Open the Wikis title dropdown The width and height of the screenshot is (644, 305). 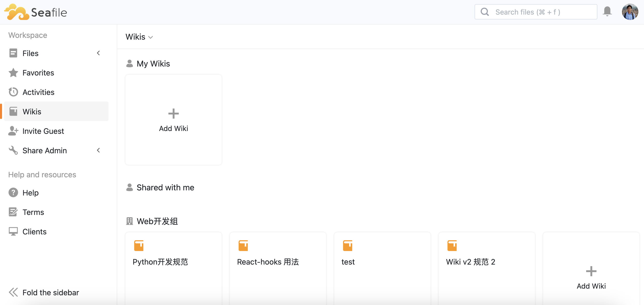pos(139,37)
